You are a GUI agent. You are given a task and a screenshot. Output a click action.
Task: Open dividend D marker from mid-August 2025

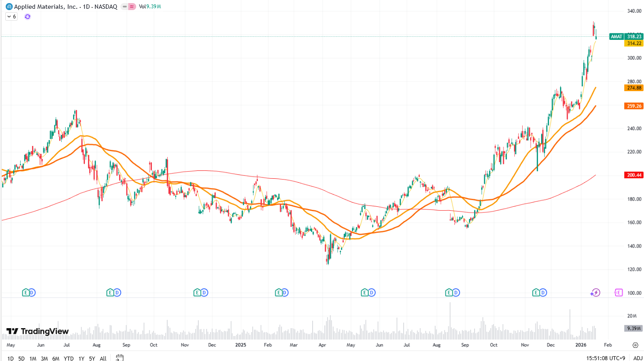point(456,293)
